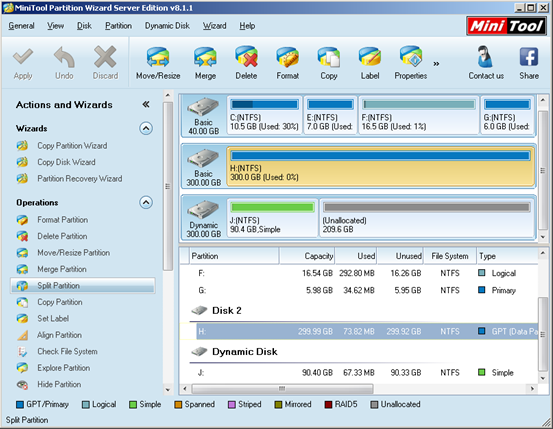
Task: Open the Wizard menu
Action: coord(214,26)
